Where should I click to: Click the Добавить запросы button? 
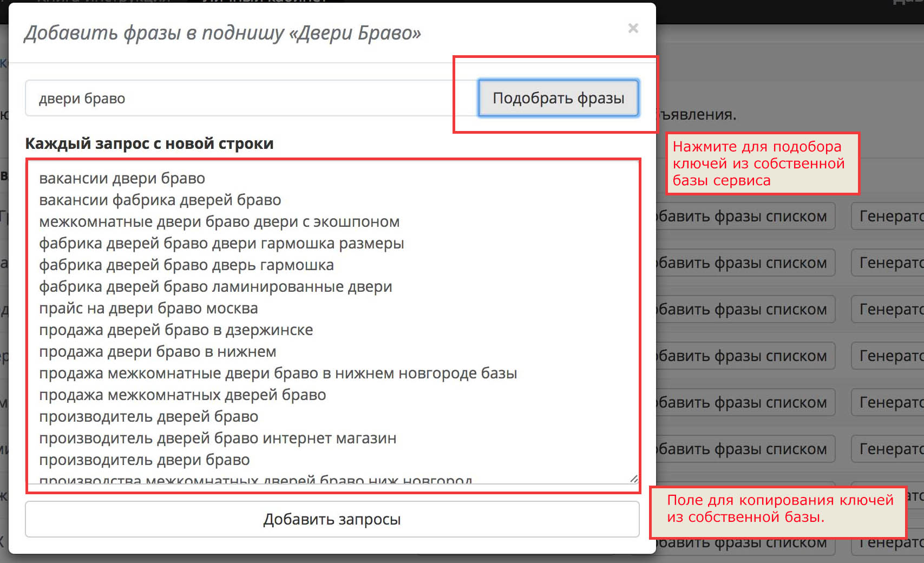click(332, 519)
